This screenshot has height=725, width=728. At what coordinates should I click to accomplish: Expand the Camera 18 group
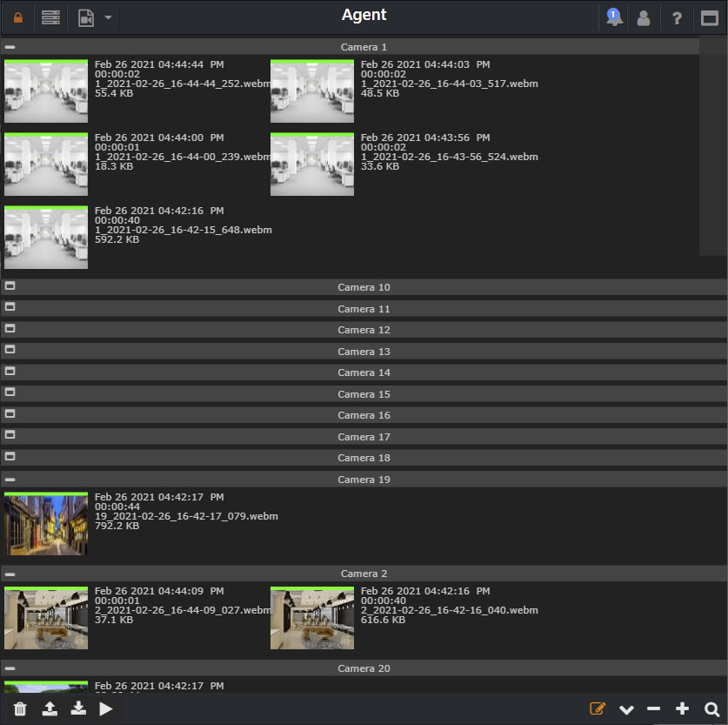(10, 457)
